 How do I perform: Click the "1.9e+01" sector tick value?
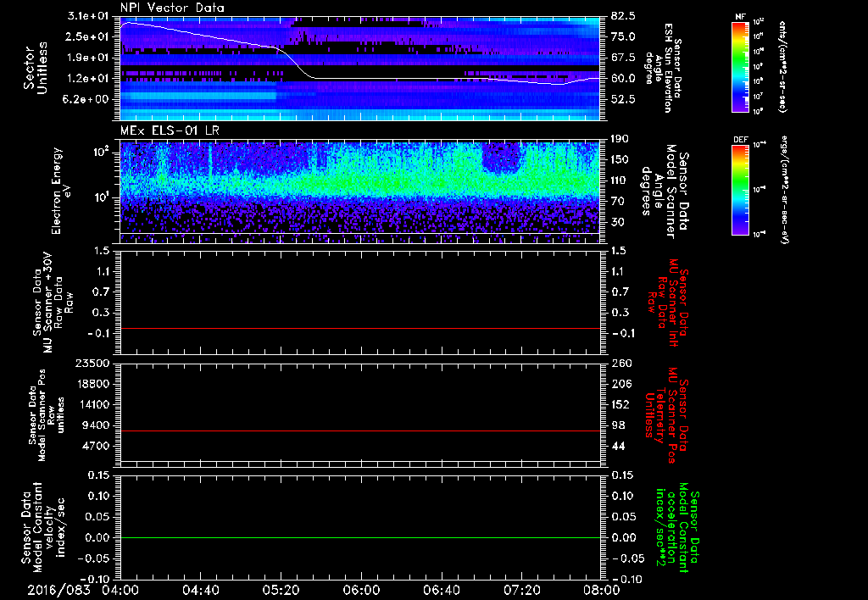point(88,58)
